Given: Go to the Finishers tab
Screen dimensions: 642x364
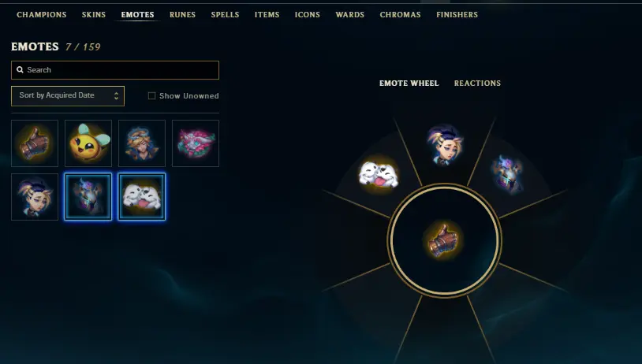Looking at the screenshot, I should (x=457, y=15).
